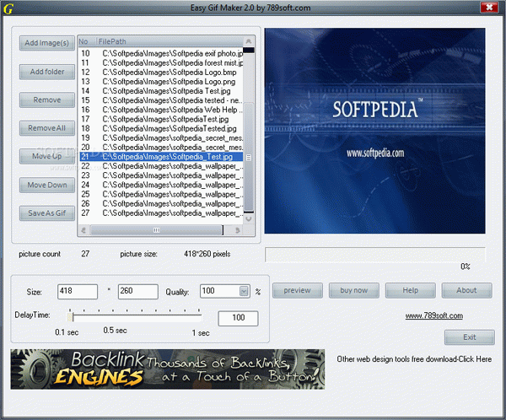Click the Add folder button
506x420 pixels.
[x=47, y=72]
